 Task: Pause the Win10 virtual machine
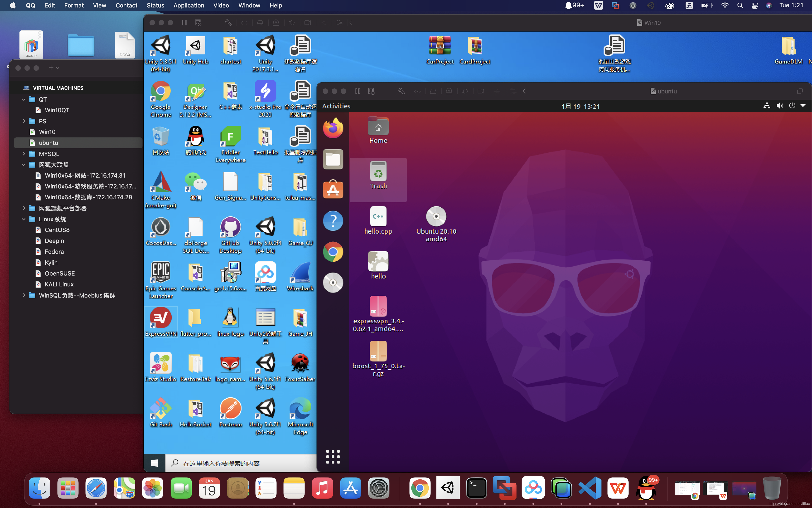[185, 22]
